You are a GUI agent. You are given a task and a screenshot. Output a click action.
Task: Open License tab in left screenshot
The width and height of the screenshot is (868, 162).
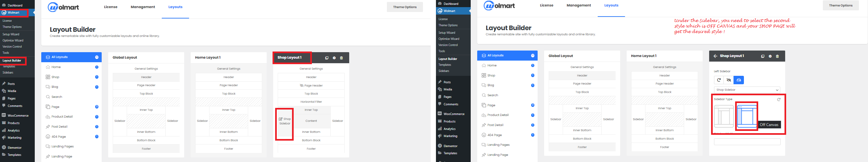click(110, 7)
